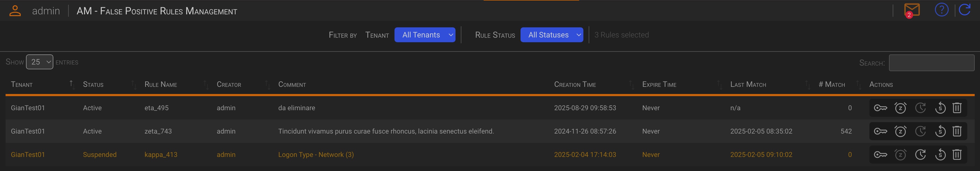Open the All Statuses rule status dropdown
Screen dimensions: 980x171
pyautogui.click(x=551, y=35)
